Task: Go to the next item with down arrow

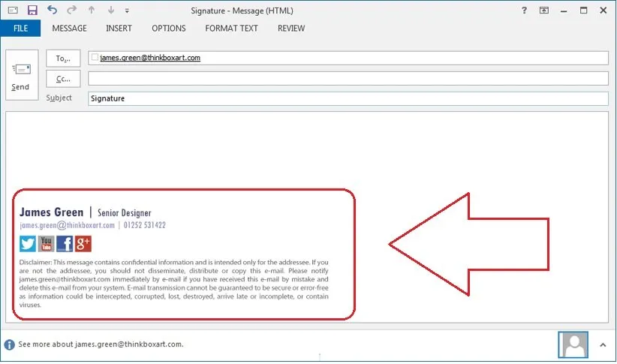Action: [x=111, y=11]
